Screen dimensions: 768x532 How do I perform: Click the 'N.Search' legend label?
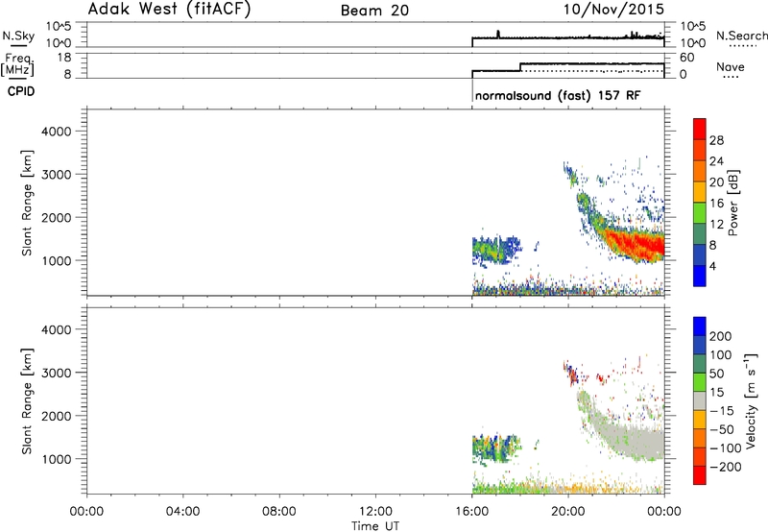click(741, 36)
